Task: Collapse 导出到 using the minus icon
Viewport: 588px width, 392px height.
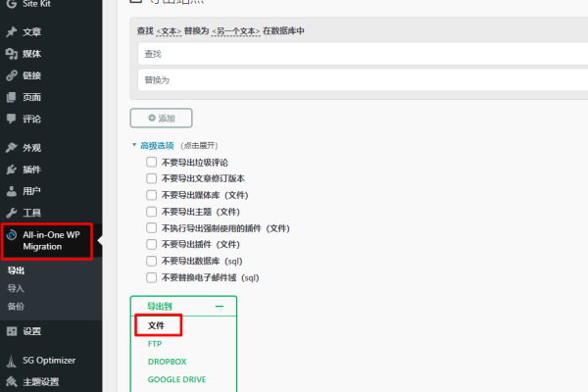Action: 220,306
